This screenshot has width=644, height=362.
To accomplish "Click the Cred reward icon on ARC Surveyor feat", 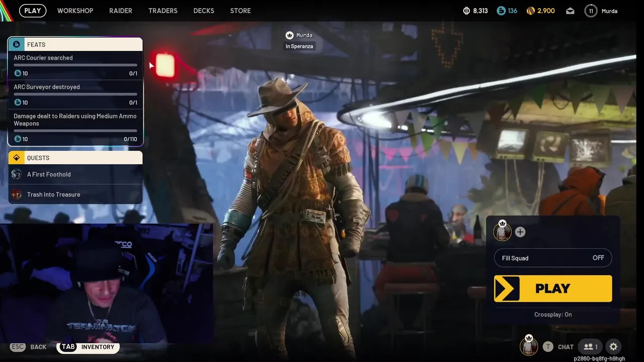I will [x=18, y=103].
